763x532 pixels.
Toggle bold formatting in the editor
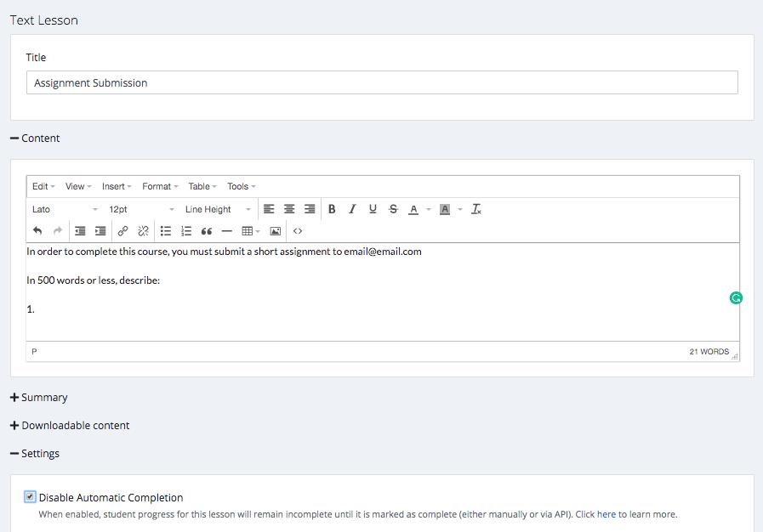coord(332,209)
